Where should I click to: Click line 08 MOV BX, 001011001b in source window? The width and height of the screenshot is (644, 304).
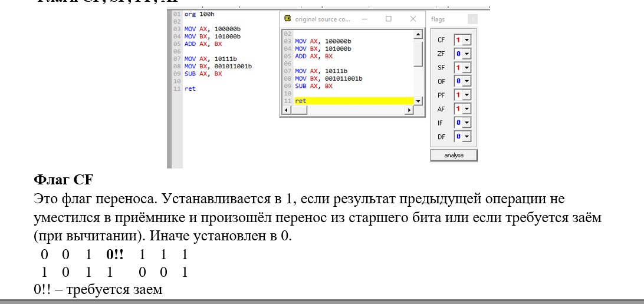pos(328,79)
